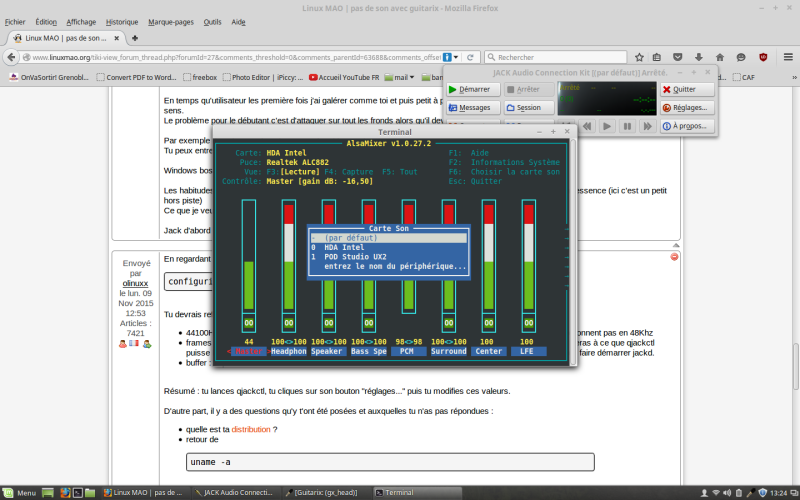This screenshot has width=800, height=500.
Task: Open file manager panel launcher
Action: point(90,493)
